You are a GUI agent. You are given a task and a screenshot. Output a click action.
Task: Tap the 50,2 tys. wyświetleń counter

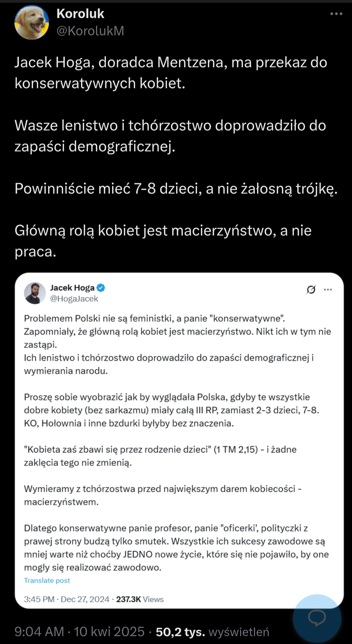[212, 631]
